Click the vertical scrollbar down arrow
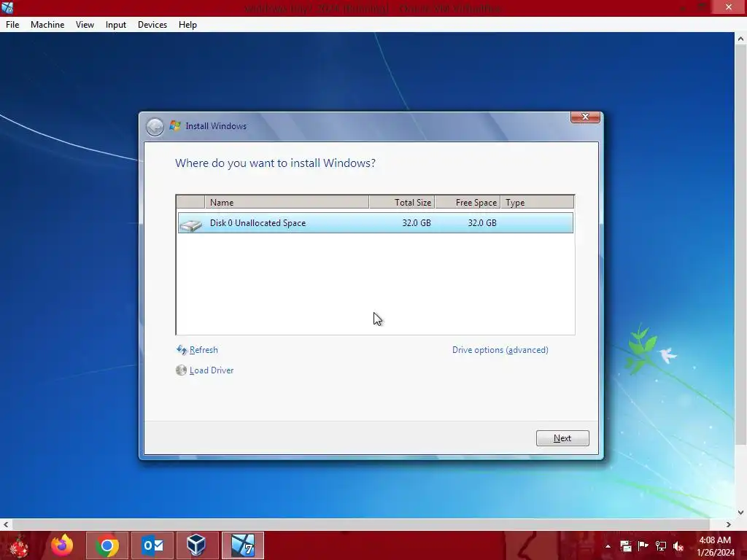This screenshot has width=747, height=560. click(740, 513)
